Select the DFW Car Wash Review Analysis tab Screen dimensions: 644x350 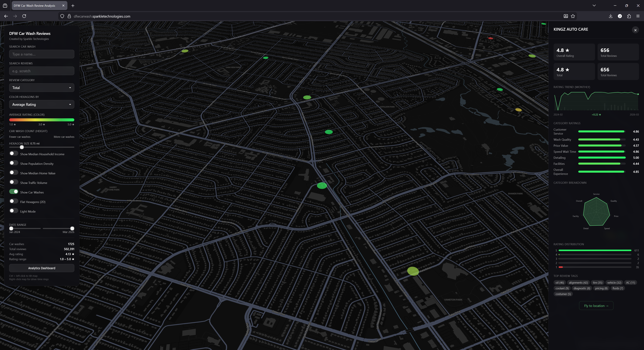point(34,6)
